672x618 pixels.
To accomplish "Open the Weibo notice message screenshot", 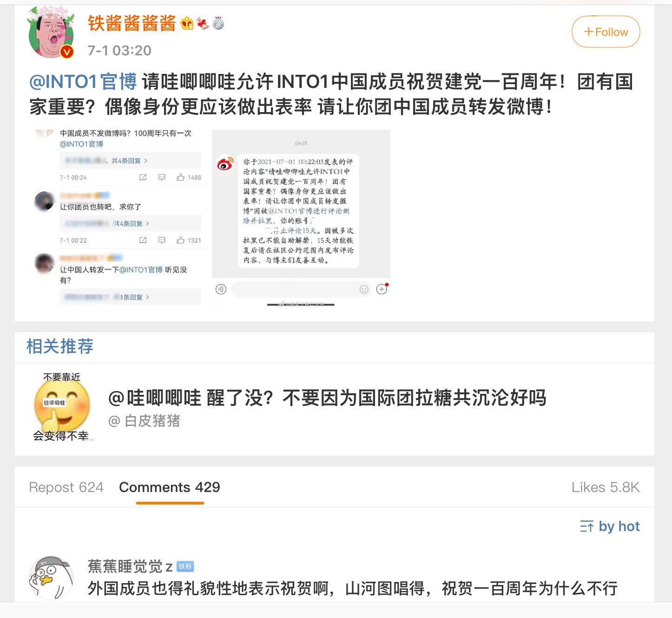I will (301, 217).
